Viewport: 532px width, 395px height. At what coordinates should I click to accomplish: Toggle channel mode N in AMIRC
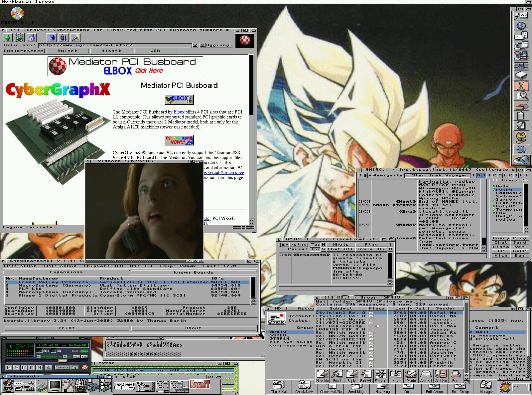tap(479, 175)
